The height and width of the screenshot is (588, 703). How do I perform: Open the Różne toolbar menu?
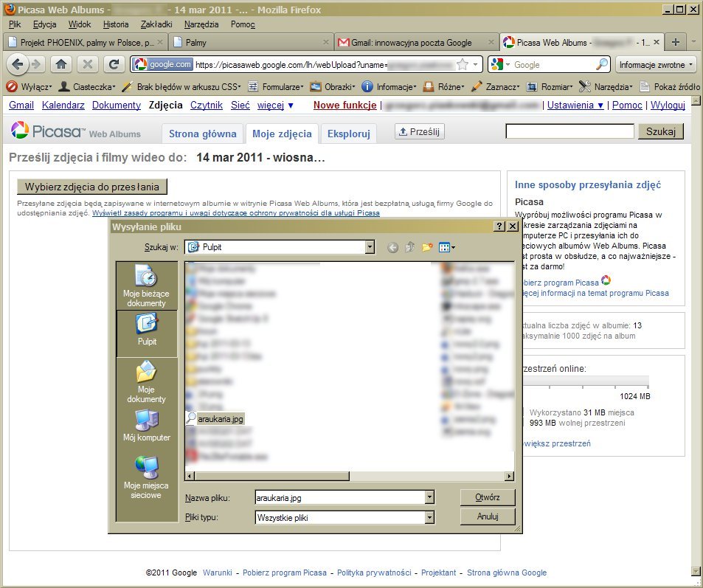443,86
